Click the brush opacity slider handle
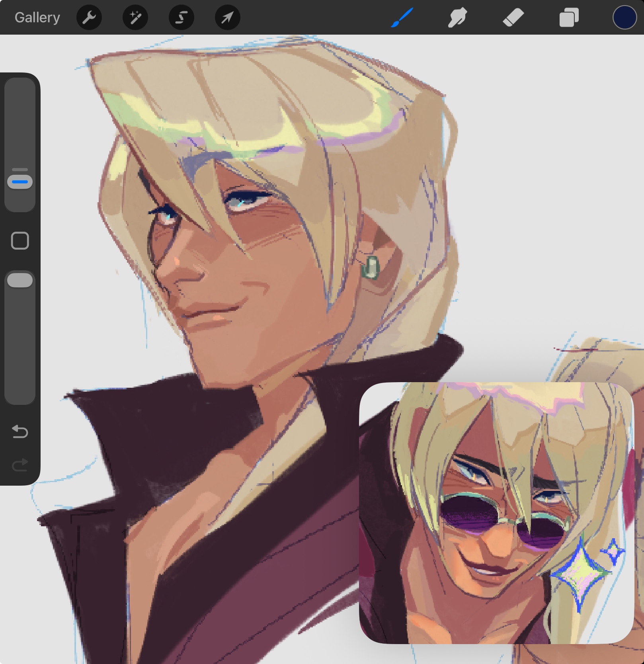The height and width of the screenshot is (664, 644). tap(20, 280)
